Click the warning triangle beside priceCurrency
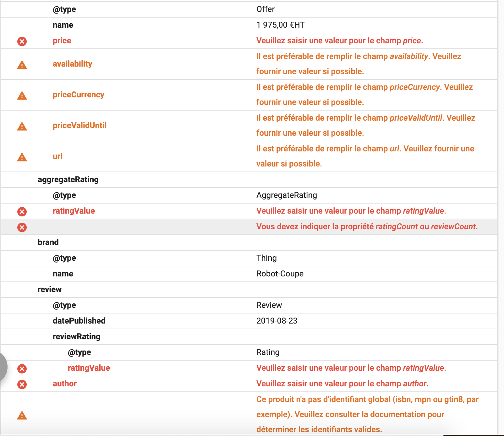504x436 pixels. [x=22, y=95]
